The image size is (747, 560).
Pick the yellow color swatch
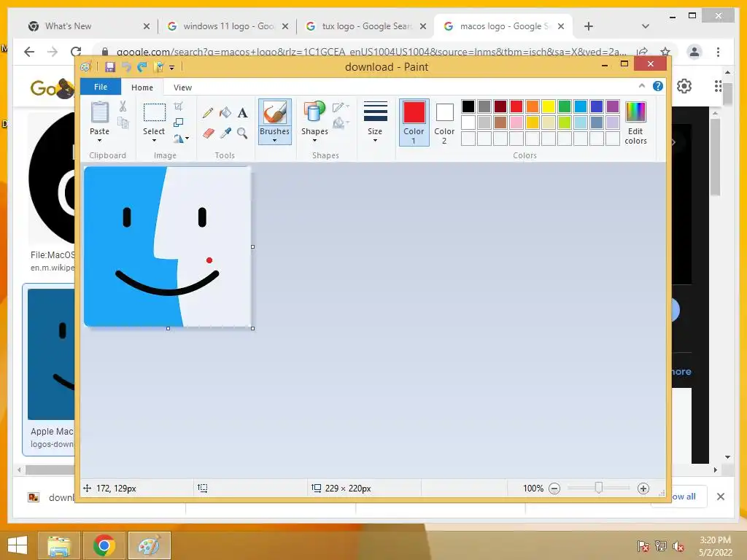pyautogui.click(x=549, y=106)
